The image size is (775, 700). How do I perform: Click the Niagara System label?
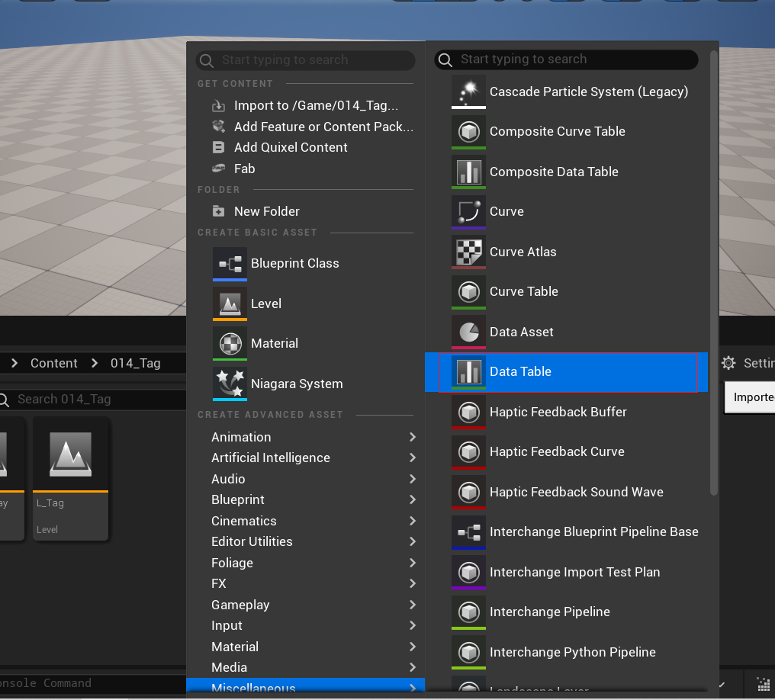click(x=297, y=384)
